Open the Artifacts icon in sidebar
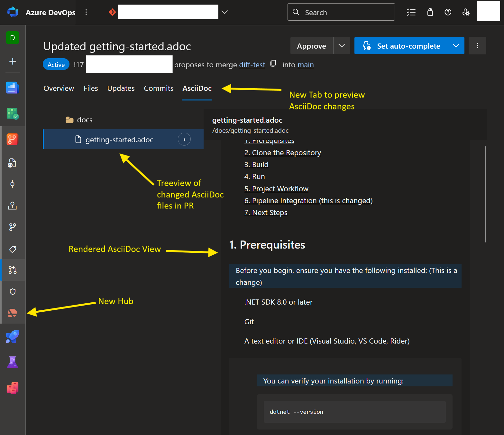Screen dimensions: 504x435 (13, 388)
